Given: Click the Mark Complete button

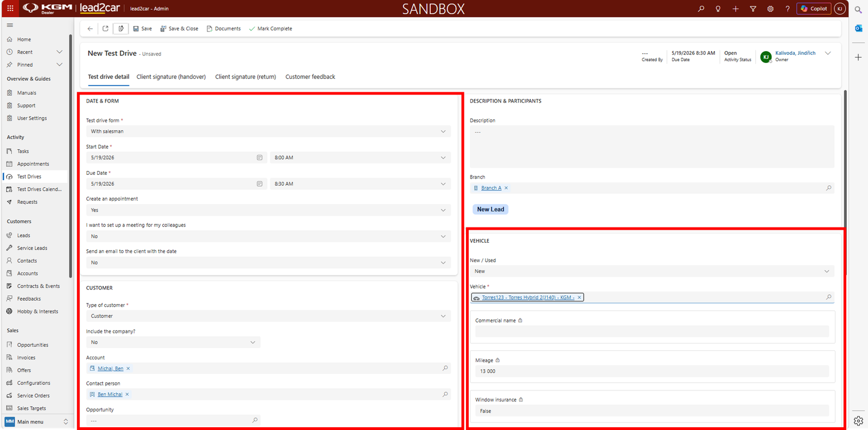Looking at the screenshot, I should tap(271, 29).
